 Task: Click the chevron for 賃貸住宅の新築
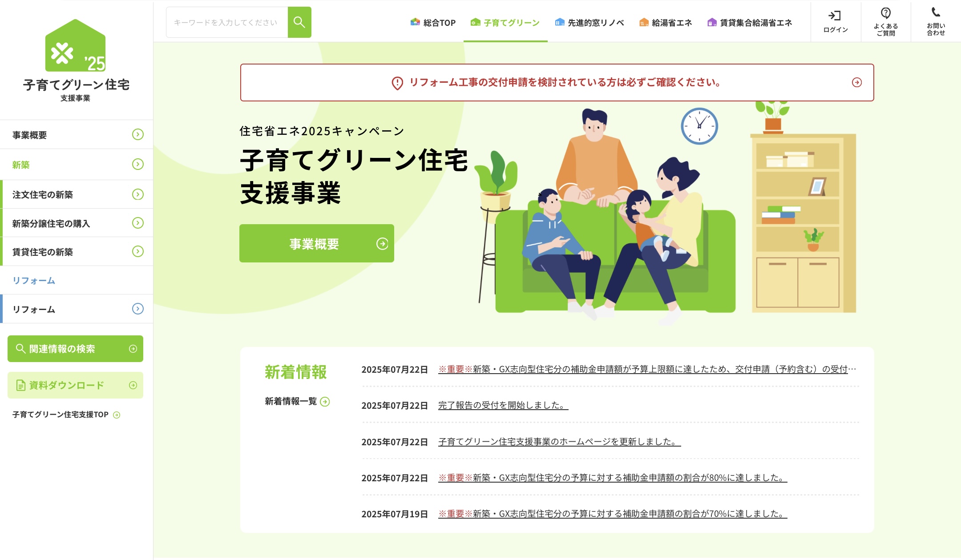(x=138, y=251)
